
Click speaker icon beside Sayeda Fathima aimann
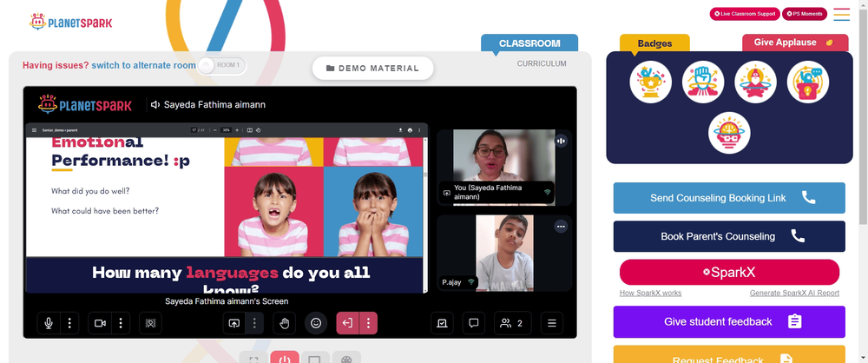coord(155,105)
